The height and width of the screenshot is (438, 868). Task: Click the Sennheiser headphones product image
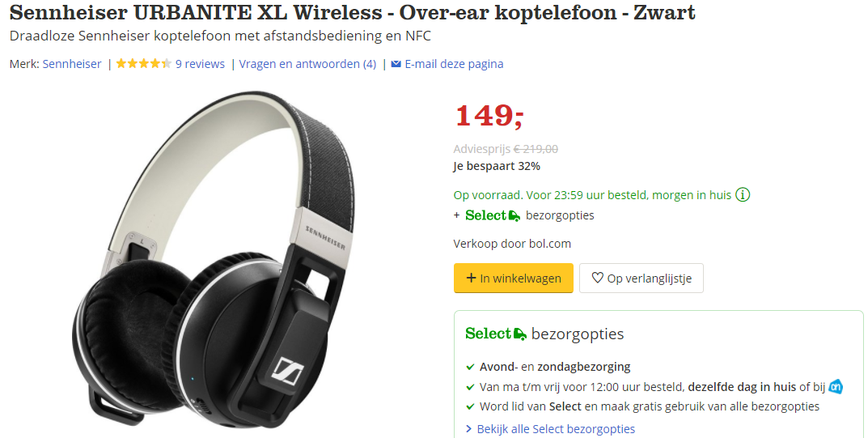[x=214, y=260]
